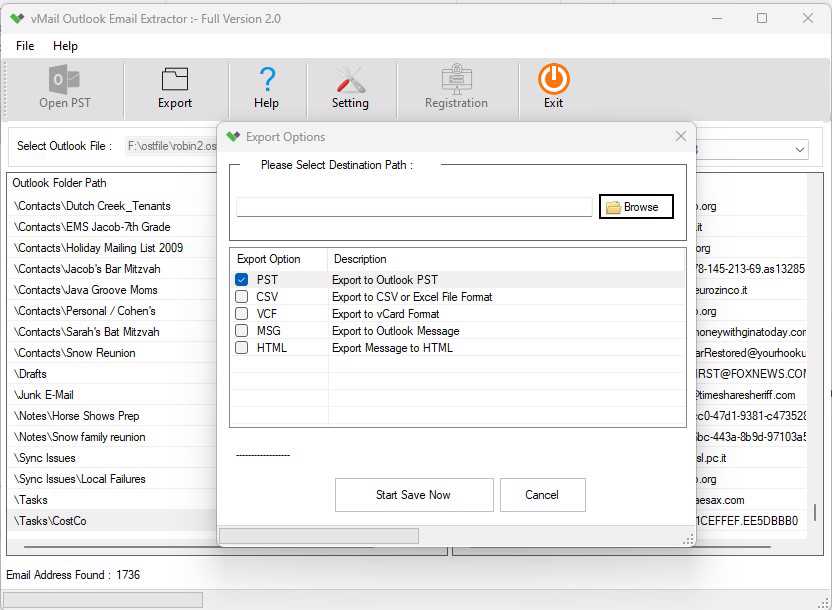The height and width of the screenshot is (610, 832).
Task: Maximize the vMail application window
Action: pos(761,19)
